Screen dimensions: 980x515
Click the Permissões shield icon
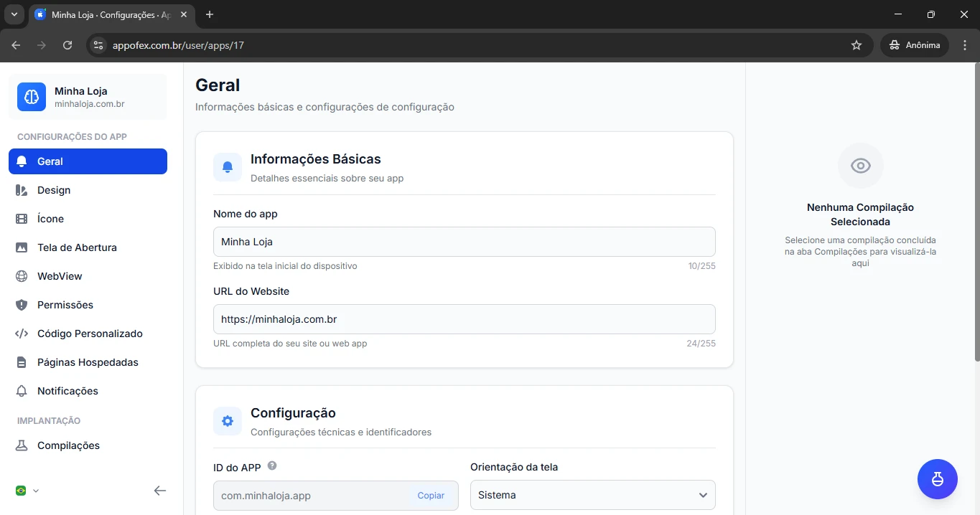point(22,305)
